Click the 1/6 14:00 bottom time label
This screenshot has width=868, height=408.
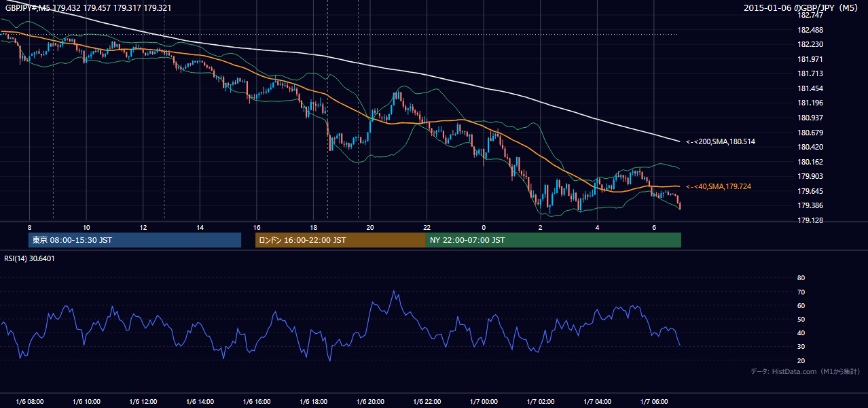[200, 402]
